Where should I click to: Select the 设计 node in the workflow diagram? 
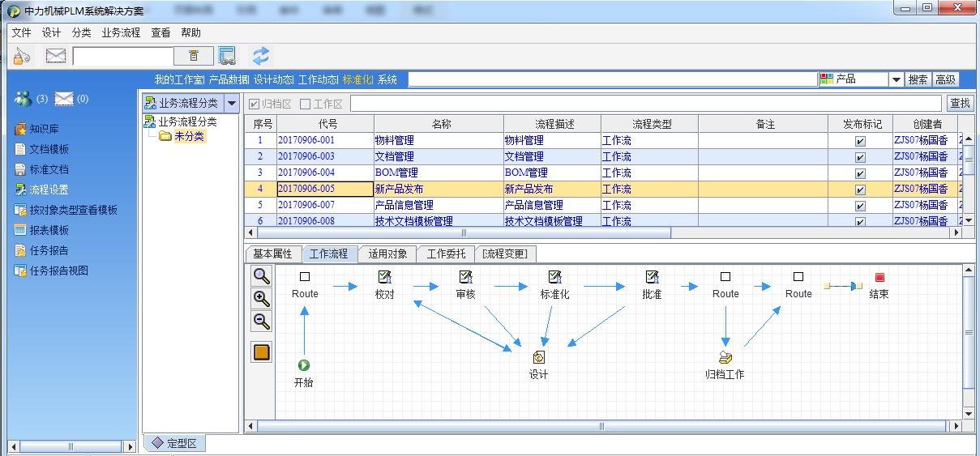pyautogui.click(x=539, y=358)
